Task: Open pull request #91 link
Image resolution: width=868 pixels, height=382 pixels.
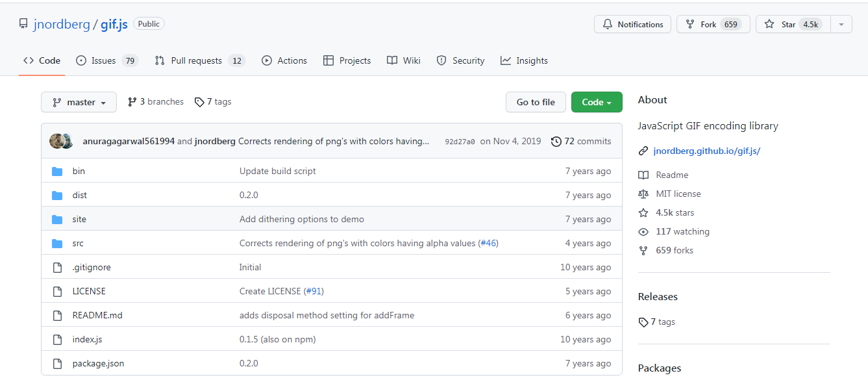Action: pos(314,291)
